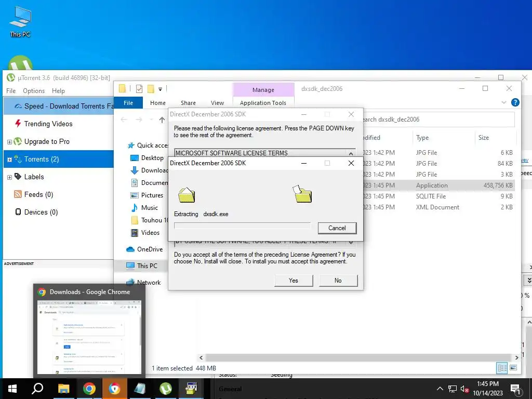Open network status tray icon
This screenshot has height=399, width=532.
coord(453,389)
